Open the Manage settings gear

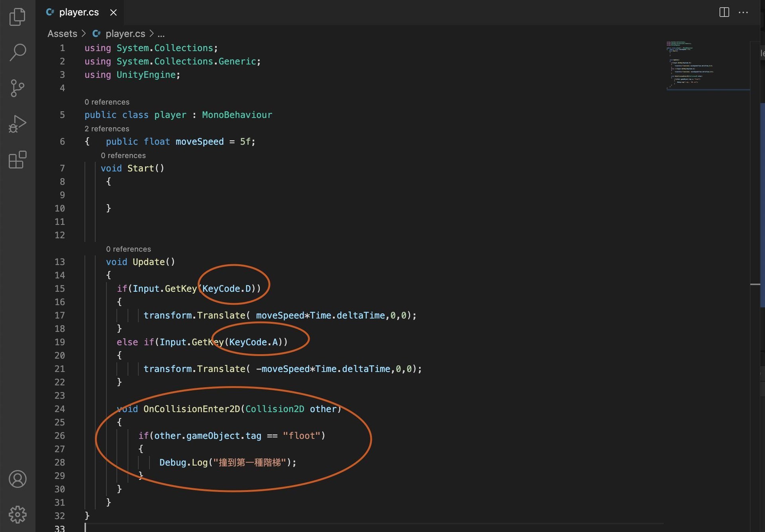click(x=18, y=514)
